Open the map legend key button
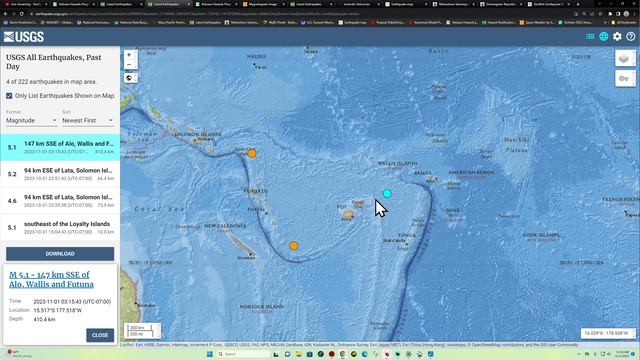 coord(625,78)
